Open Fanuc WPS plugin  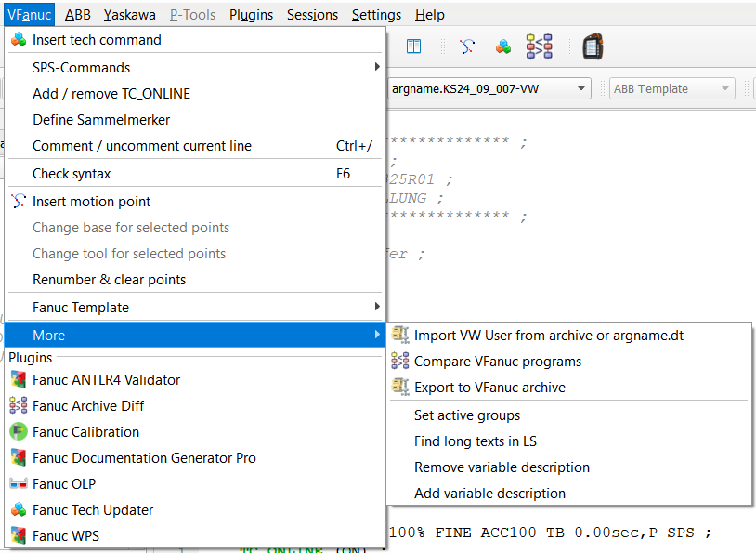pos(195,536)
